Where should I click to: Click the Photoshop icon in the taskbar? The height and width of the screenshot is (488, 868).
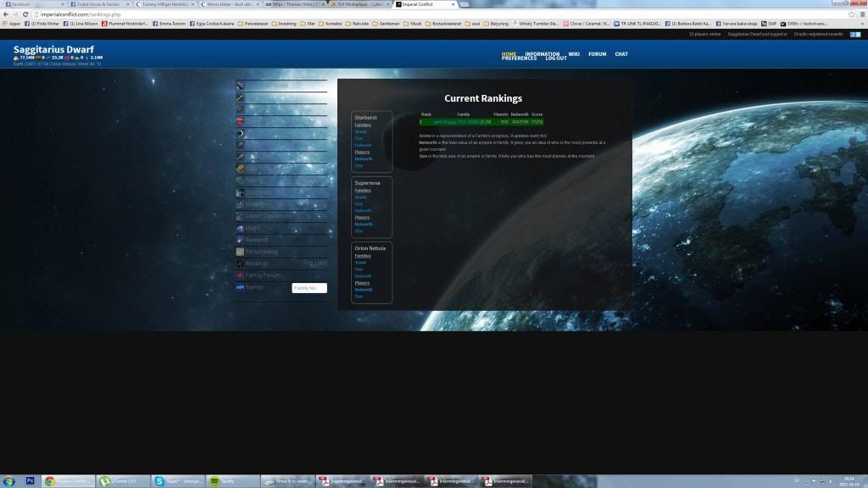coord(30,481)
